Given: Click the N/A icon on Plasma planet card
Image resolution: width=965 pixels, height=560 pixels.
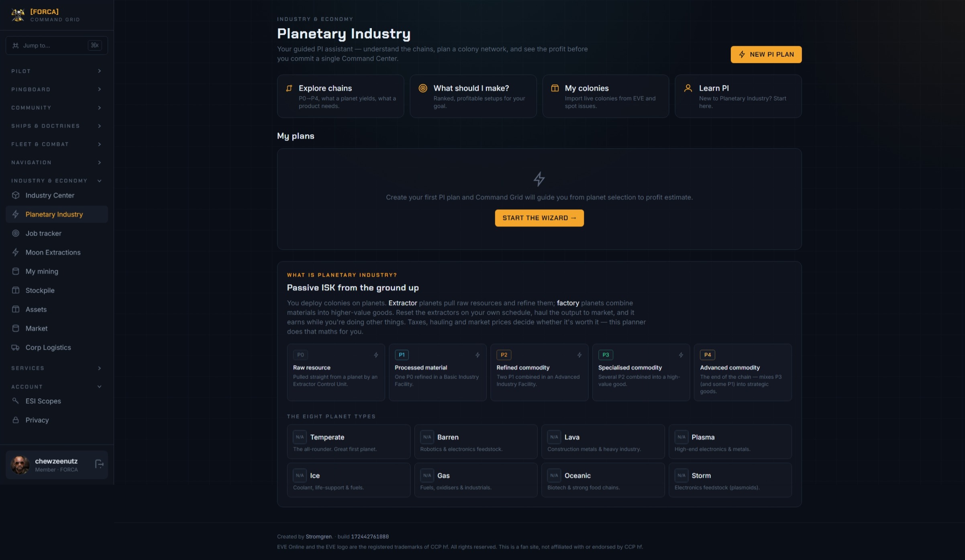Looking at the screenshot, I should [681, 437].
